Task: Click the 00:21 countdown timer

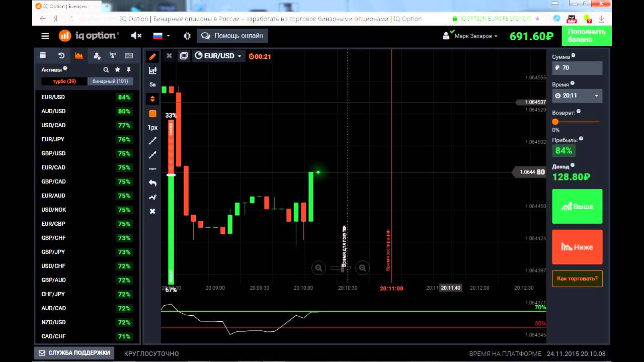Action: (x=260, y=56)
